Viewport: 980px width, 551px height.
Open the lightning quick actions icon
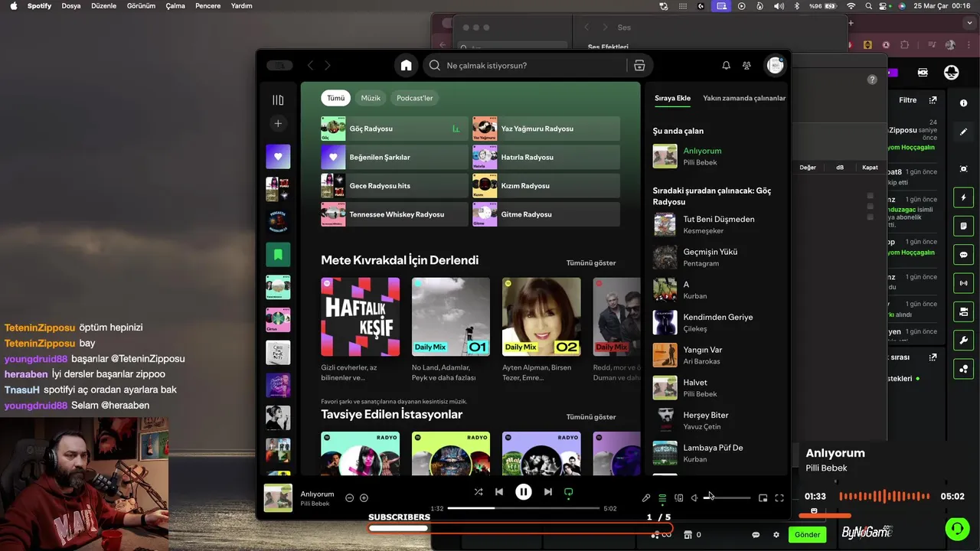[x=963, y=197]
